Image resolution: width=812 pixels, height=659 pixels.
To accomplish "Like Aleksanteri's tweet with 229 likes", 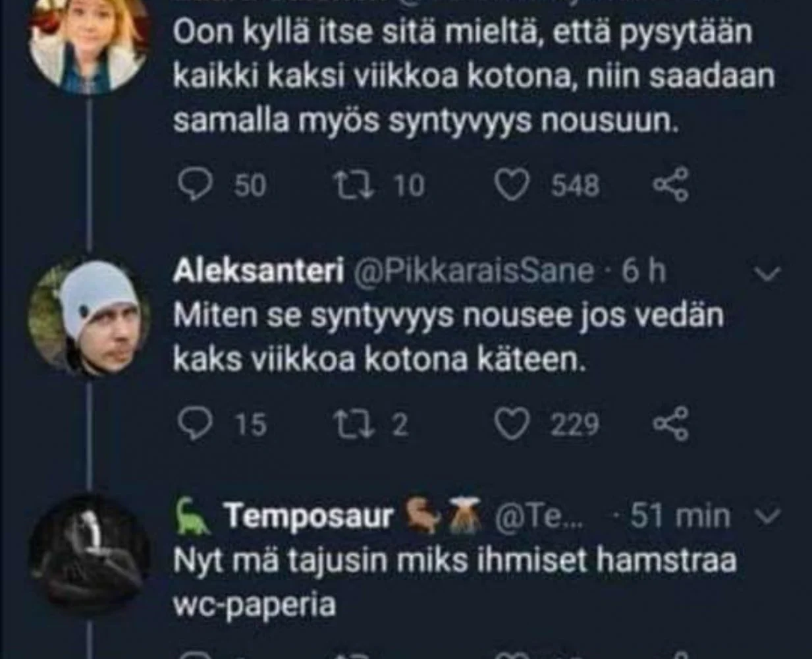I will 512,424.
